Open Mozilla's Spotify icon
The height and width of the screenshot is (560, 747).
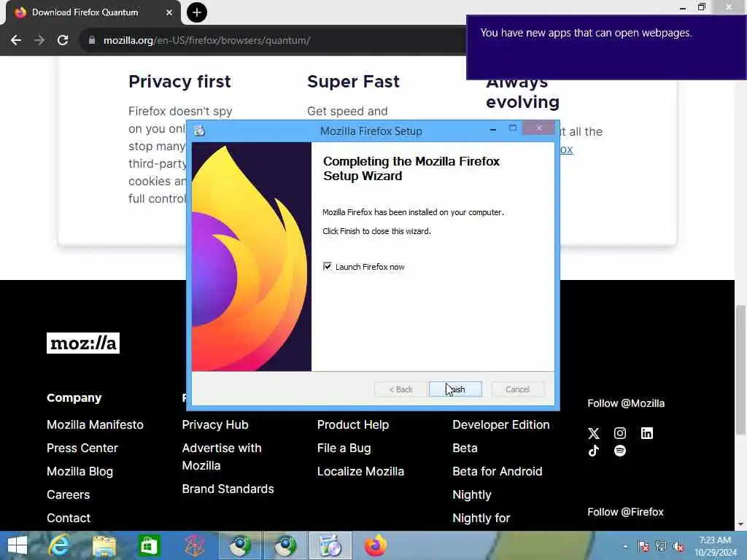(620, 451)
